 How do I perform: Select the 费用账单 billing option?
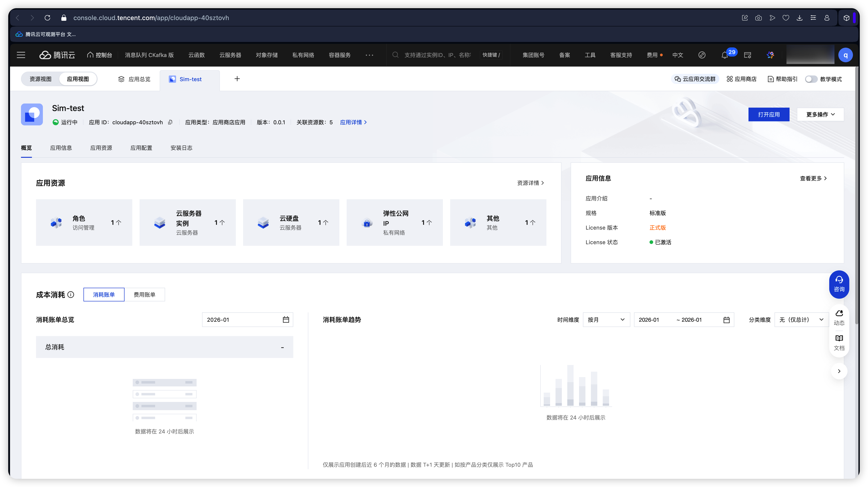(x=145, y=295)
